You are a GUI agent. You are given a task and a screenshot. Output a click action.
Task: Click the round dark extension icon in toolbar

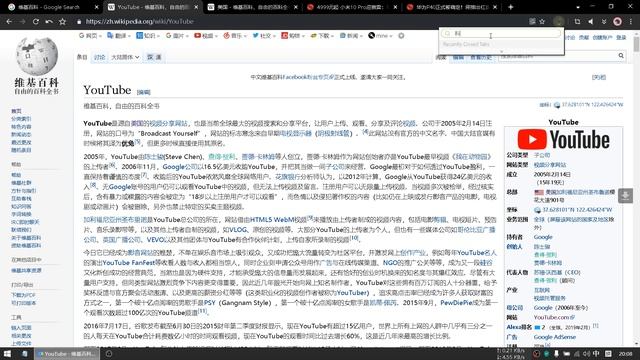click(x=558, y=21)
